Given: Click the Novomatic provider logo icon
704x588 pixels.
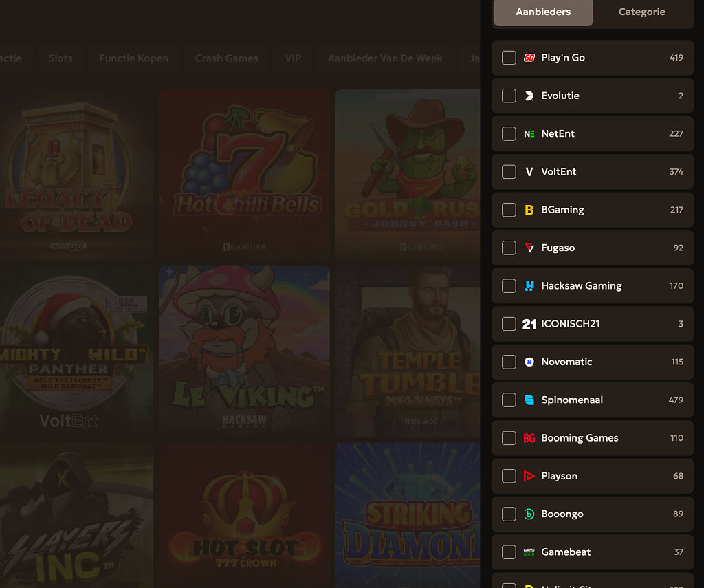Looking at the screenshot, I should (x=529, y=362).
